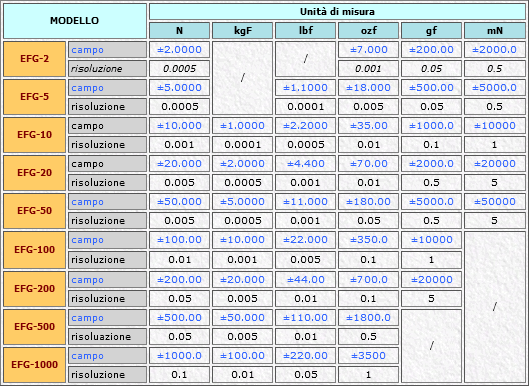
Task: Click the 'Unità di misura' header
Action: (x=337, y=12)
